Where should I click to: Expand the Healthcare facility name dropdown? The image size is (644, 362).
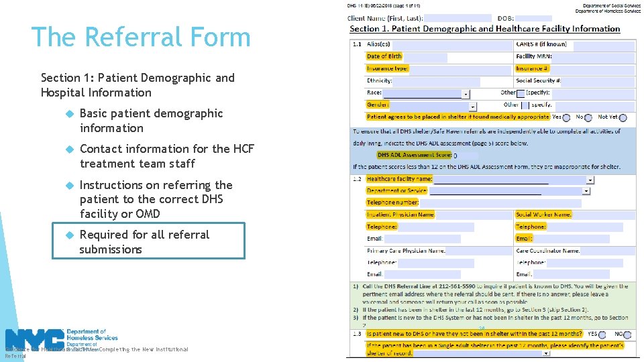tap(590, 180)
